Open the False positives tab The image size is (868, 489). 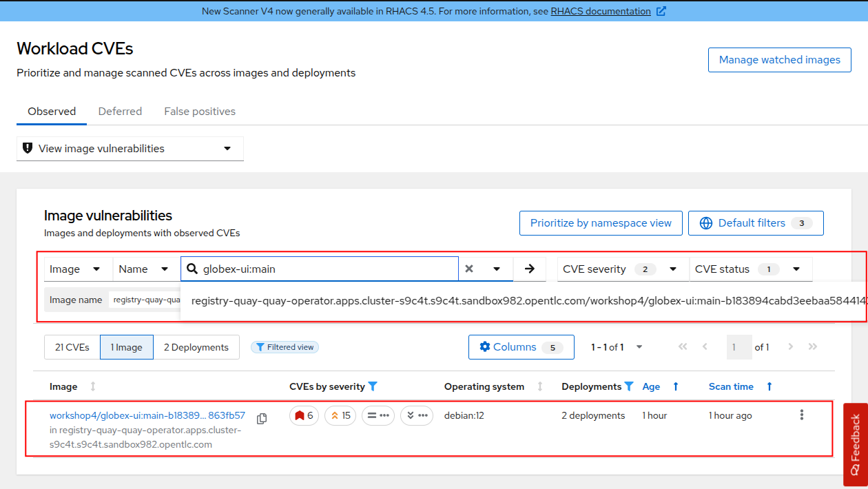coord(200,111)
